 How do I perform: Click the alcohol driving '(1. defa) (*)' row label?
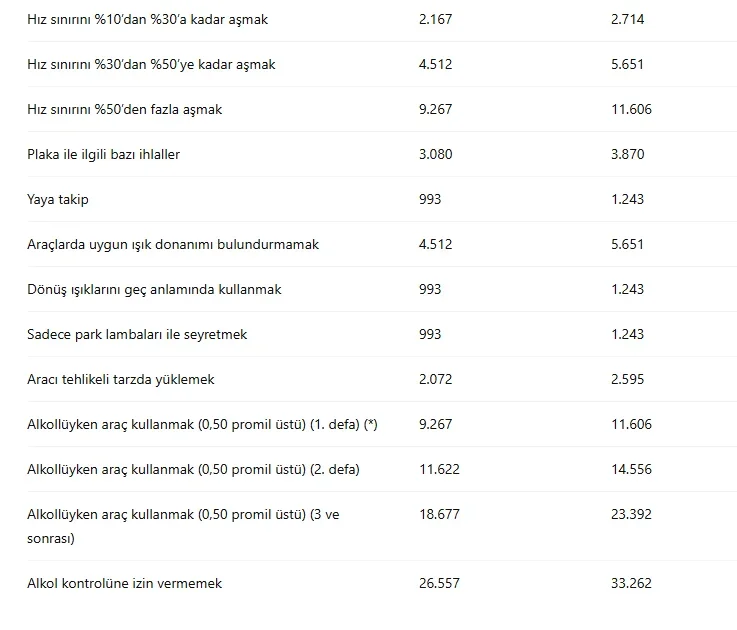202,424
